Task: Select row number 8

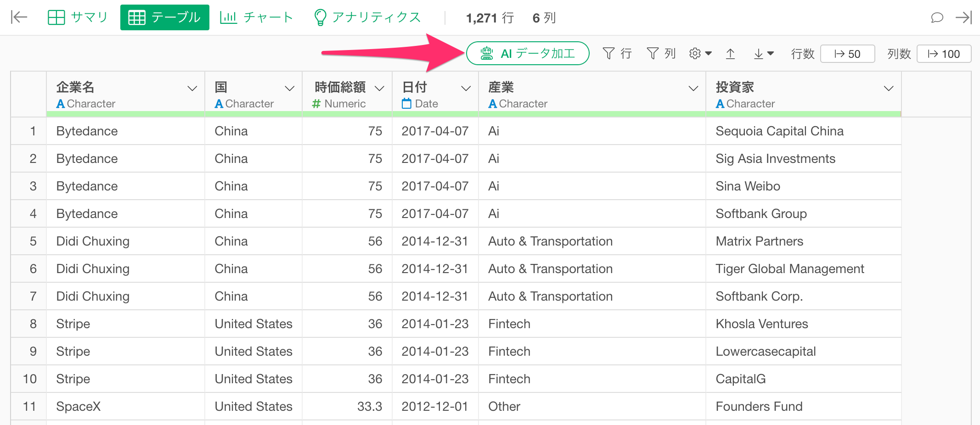Action: click(x=28, y=324)
